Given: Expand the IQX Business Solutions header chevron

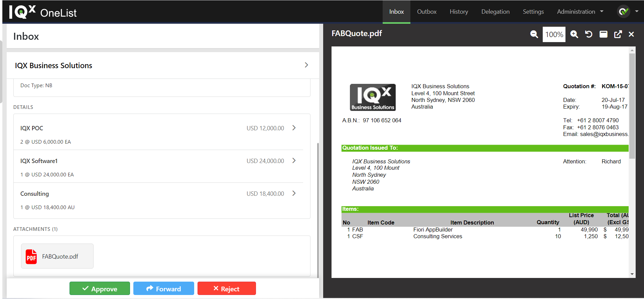Looking at the screenshot, I should tap(306, 65).
